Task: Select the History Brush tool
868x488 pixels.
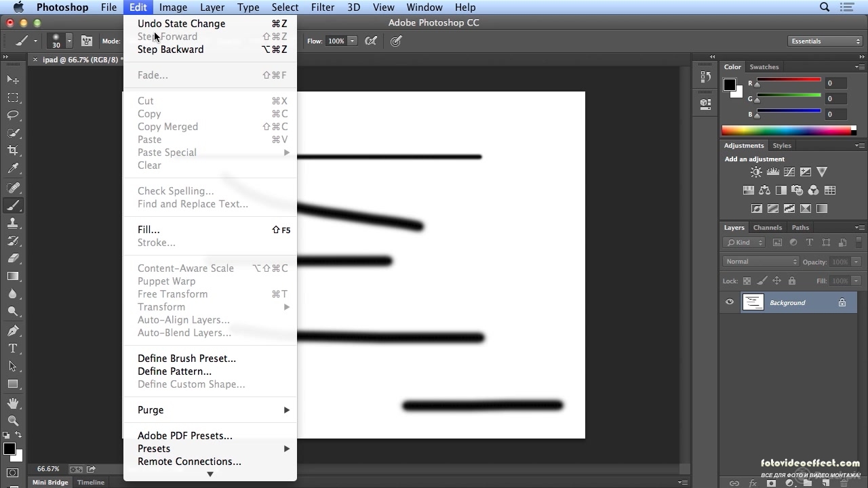Action: click(13, 241)
